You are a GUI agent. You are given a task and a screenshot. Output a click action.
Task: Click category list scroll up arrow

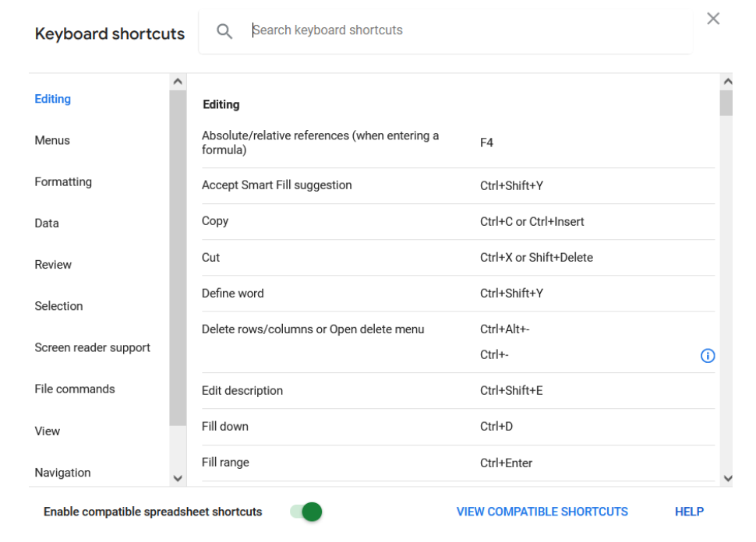pos(178,82)
